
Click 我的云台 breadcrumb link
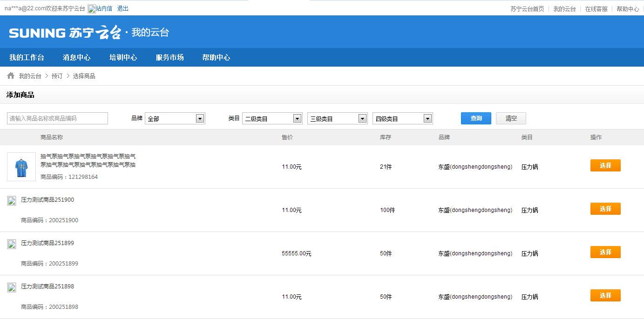[x=30, y=76]
